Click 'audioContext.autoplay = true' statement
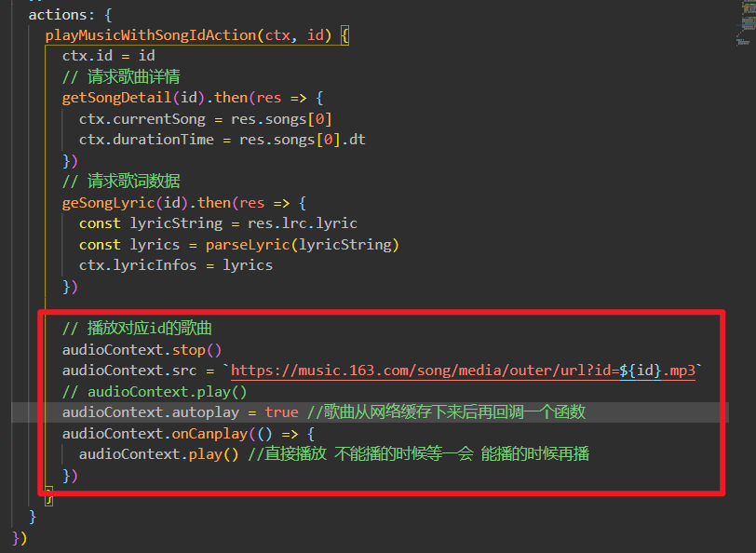This screenshot has height=553, width=756. [x=181, y=412]
